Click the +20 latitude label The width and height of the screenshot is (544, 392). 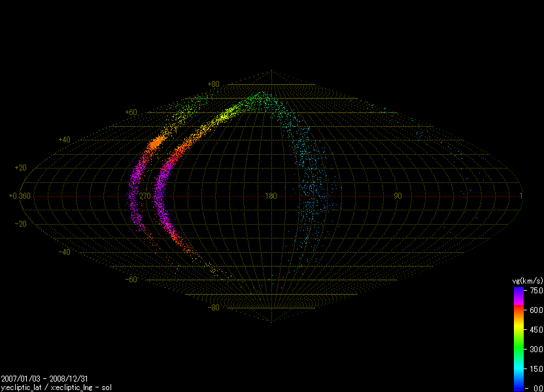tap(20, 168)
